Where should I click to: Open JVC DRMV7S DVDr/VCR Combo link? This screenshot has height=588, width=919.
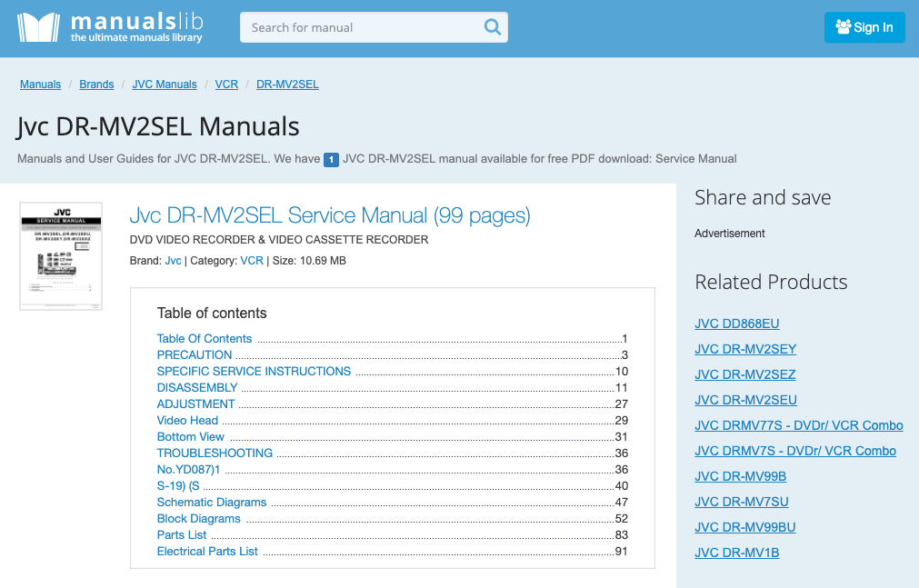pyautogui.click(x=795, y=452)
